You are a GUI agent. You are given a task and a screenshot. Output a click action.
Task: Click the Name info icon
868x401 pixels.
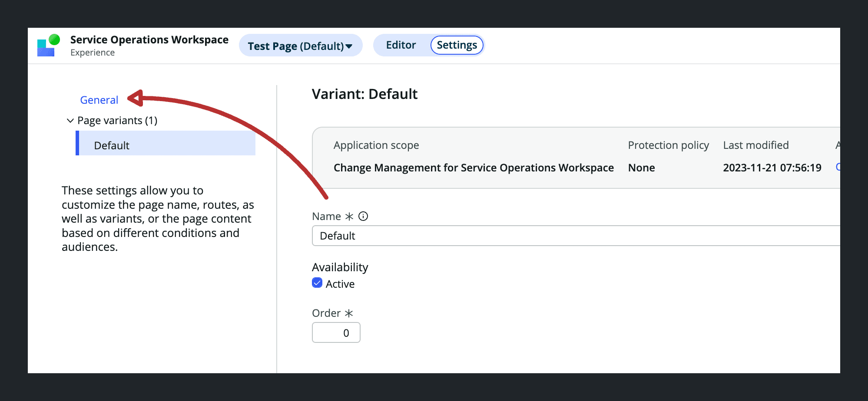[363, 216]
